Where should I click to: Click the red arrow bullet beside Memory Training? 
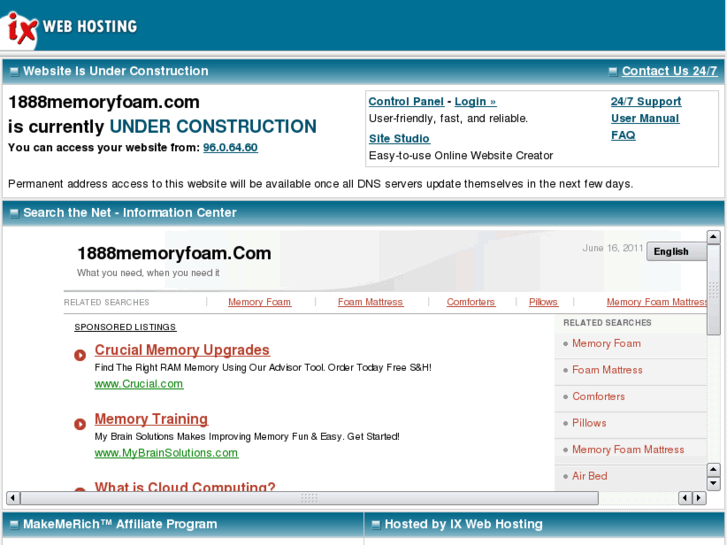pyautogui.click(x=80, y=424)
